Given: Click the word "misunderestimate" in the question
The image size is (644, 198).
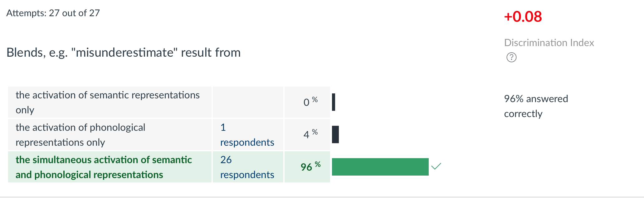Looking at the screenshot, I should click(x=124, y=53).
